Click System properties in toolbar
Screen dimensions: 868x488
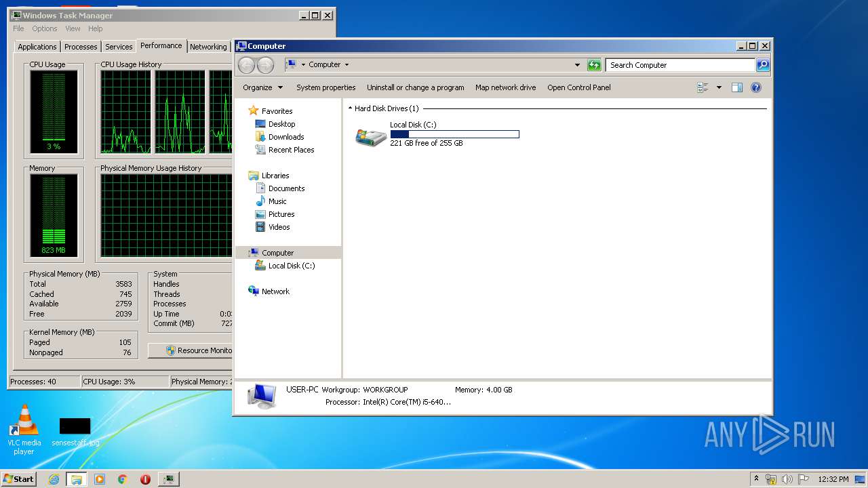326,87
